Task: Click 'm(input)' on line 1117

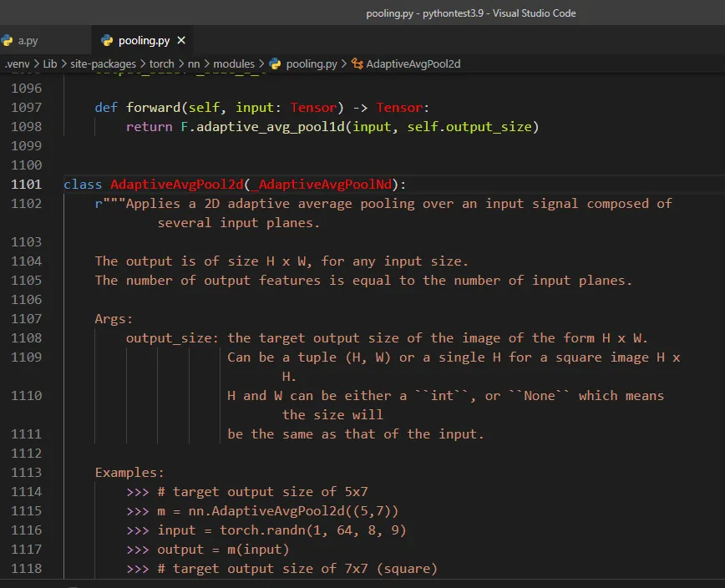Action: point(258,550)
